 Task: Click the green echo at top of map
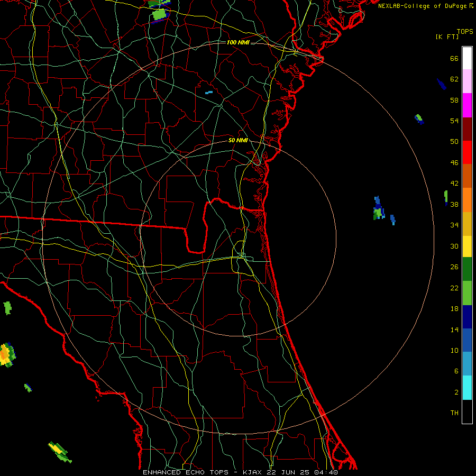coord(160,14)
